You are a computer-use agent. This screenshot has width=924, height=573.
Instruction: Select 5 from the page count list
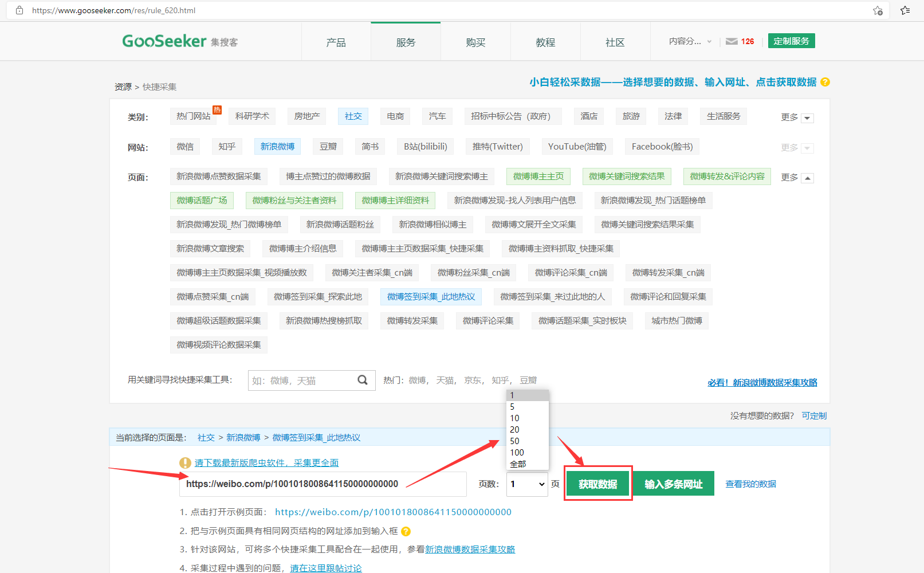(528, 407)
